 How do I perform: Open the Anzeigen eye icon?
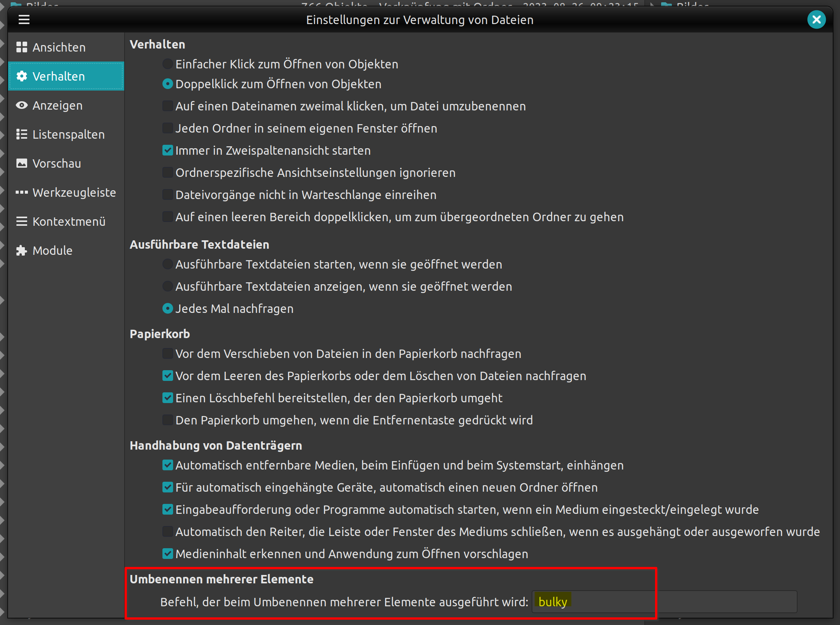point(22,105)
